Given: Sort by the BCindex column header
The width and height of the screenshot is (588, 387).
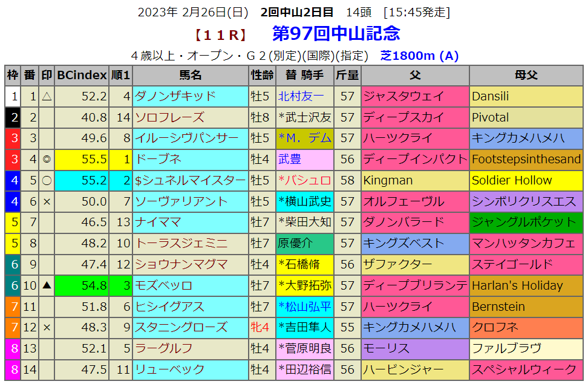Looking at the screenshot, I should (x=82, y=76).
